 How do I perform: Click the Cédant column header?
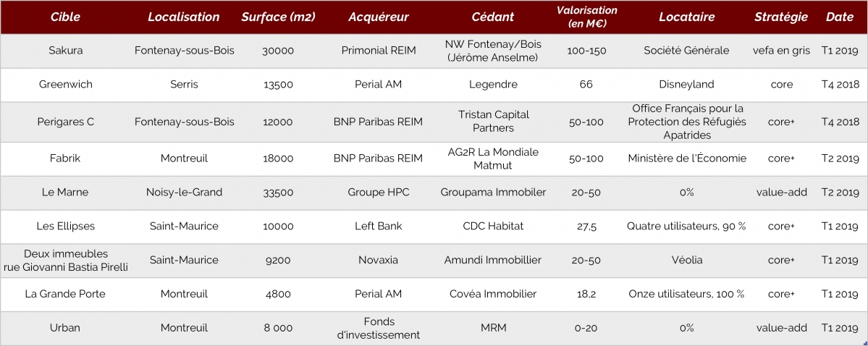tap(493, 17)
